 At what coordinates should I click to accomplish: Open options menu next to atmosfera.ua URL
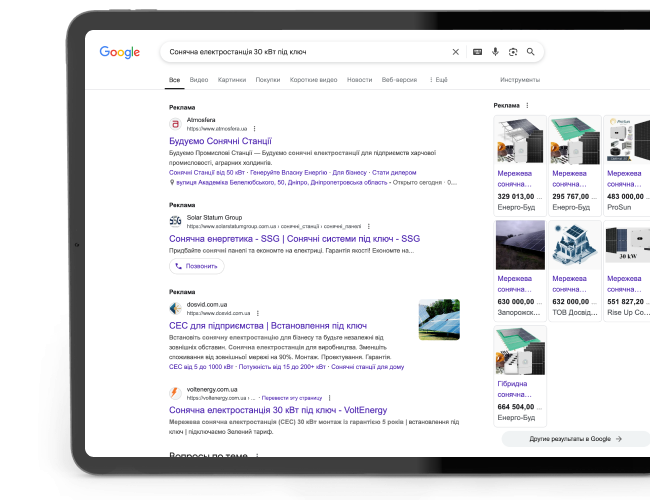tap(255, 129)
